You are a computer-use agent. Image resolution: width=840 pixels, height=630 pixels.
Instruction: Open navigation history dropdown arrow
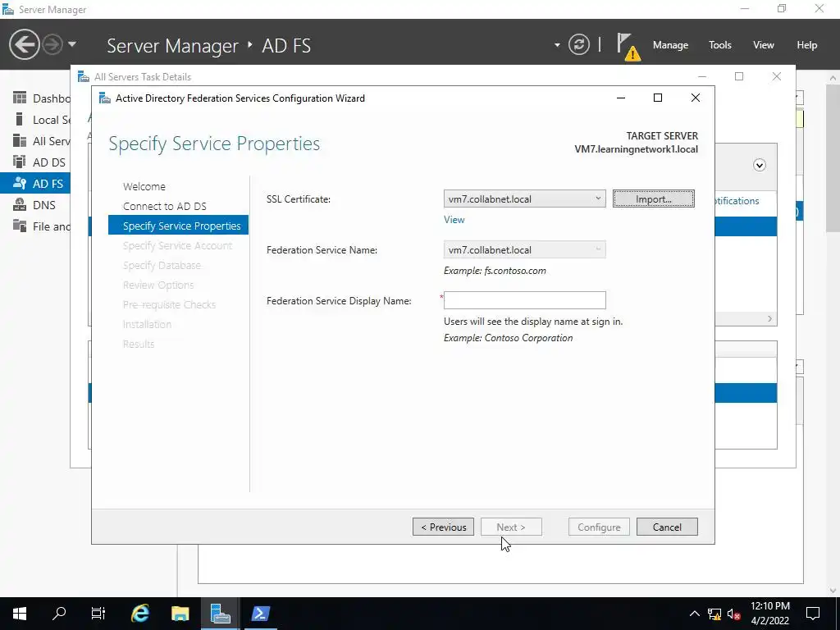click(72, 44)
